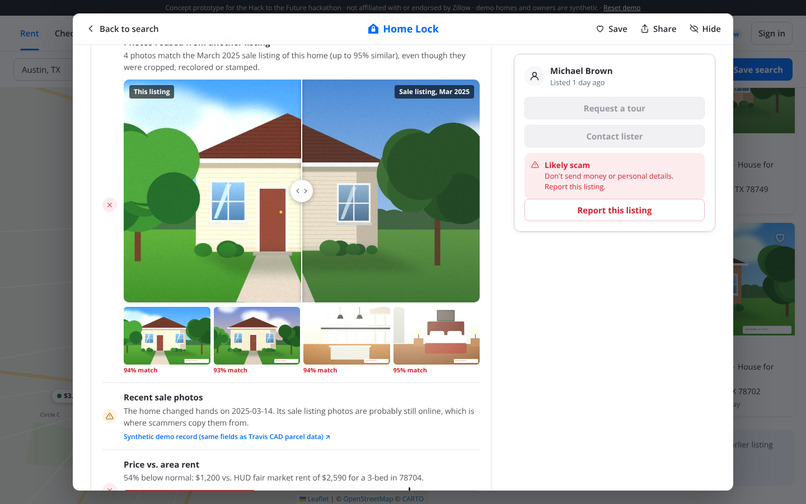
Task: Click the Reset demo link in banner
Action: point(621,8)
